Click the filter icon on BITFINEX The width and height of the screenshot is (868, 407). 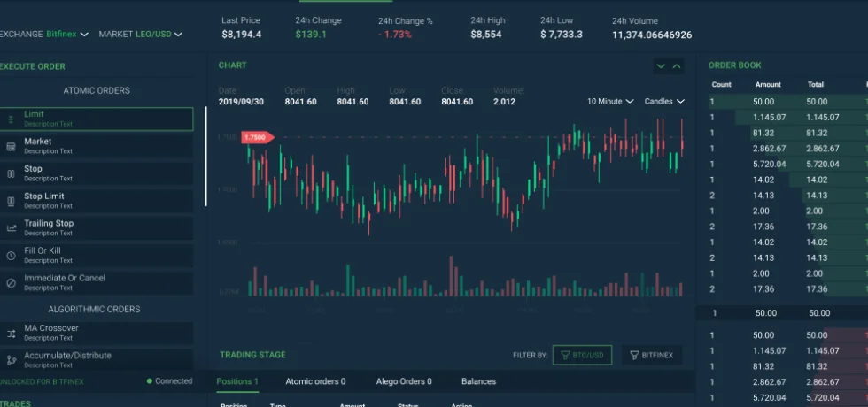634,355
